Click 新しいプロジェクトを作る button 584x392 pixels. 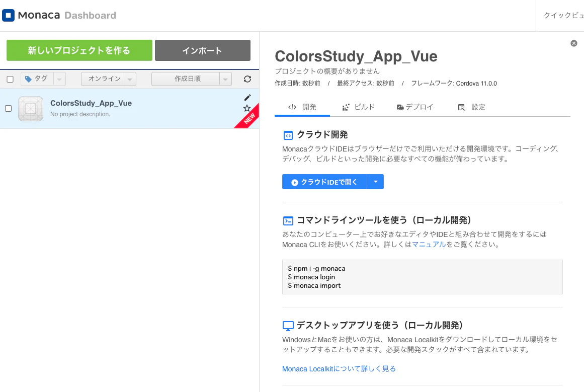coord(79,50)
